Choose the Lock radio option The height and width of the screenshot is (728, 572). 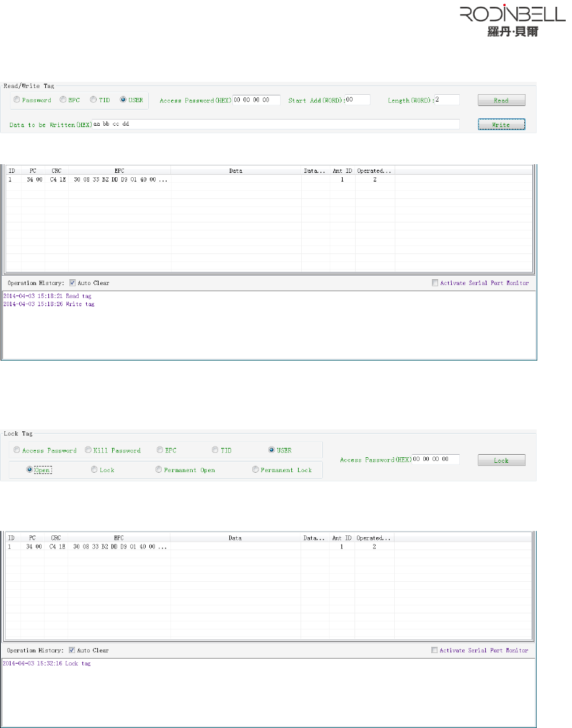(x=95, y=470)
